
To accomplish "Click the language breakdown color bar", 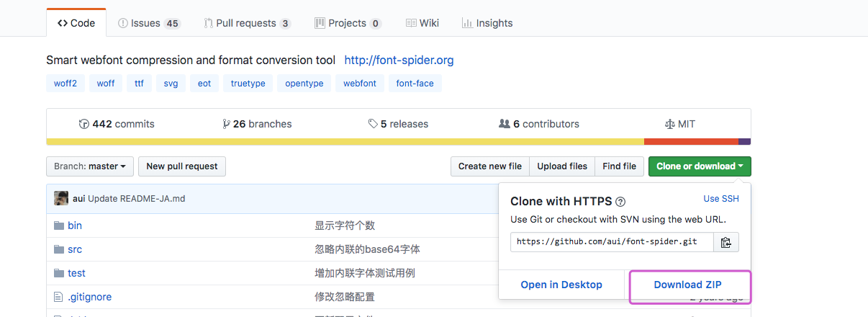I will [399, 142].
